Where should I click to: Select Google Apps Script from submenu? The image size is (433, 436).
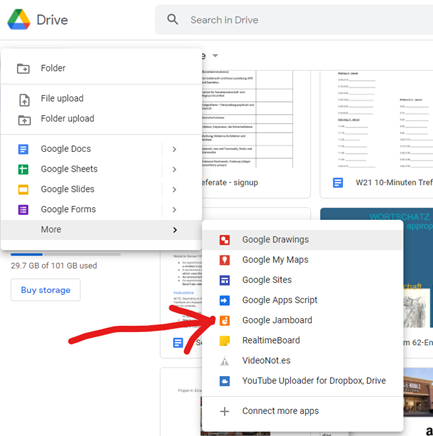pos(302,300)
